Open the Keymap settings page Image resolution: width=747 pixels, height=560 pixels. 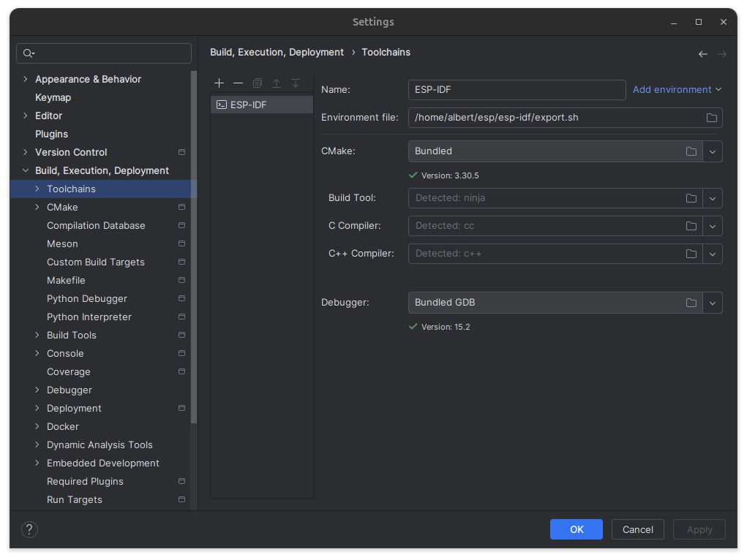coord(53,97)
